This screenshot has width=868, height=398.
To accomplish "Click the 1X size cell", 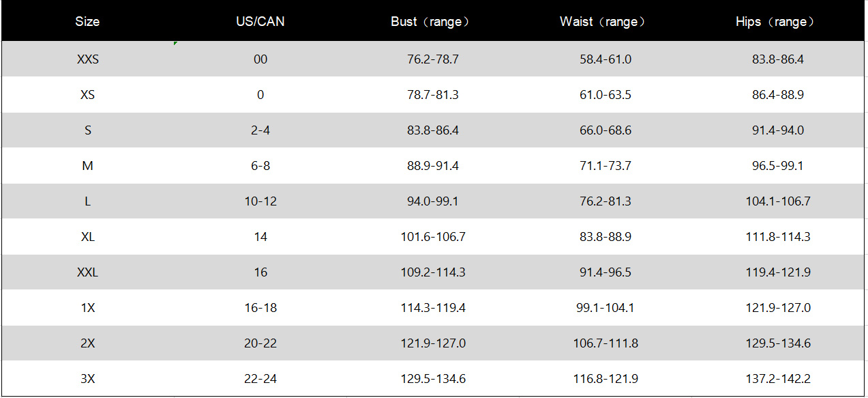I will pos(87,308).
